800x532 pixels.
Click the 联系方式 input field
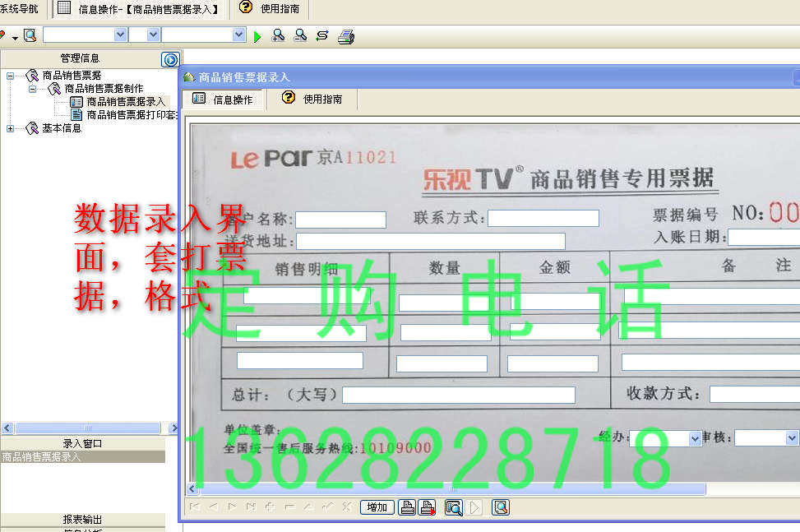[543, 218]
